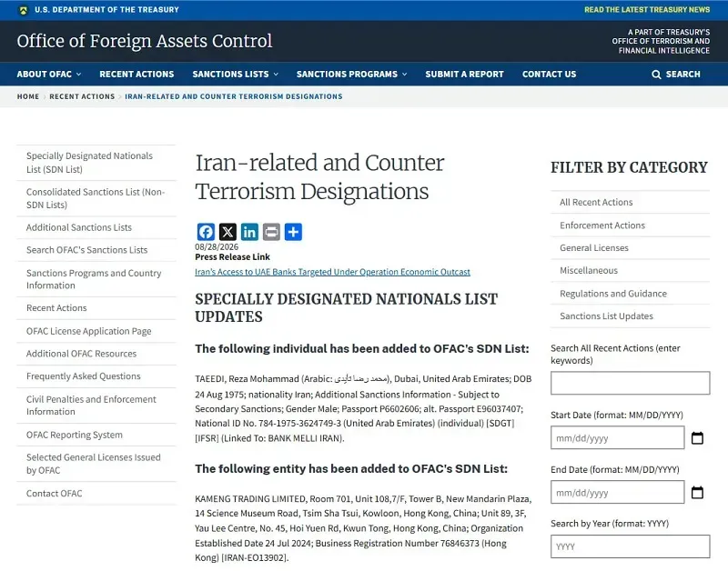This screenshot has height=571, width=728.
Task: Filter by Regulations and Guidance category
Action: [x=630, y=294]
